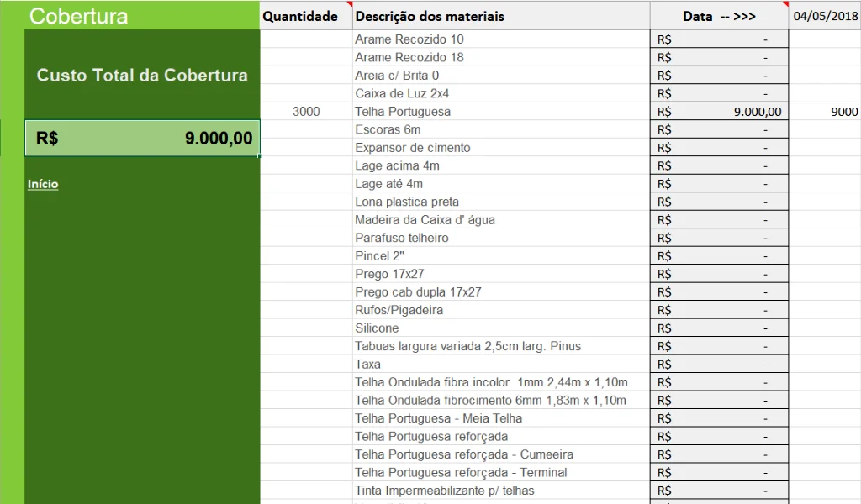Click the Cobertura title cell
Screen dimensions: 861x504
pyautogui.click(x=142, y=16)
